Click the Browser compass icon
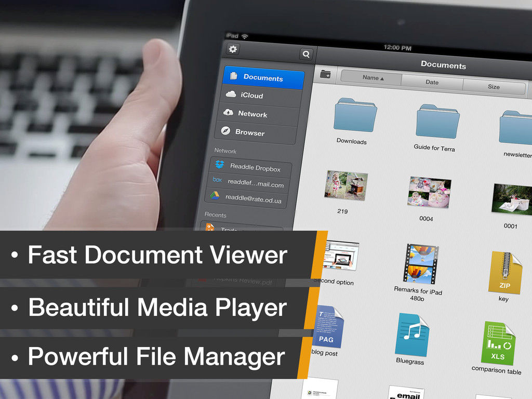The width and height of the screenshot is (532, 399). pos(225,130)
